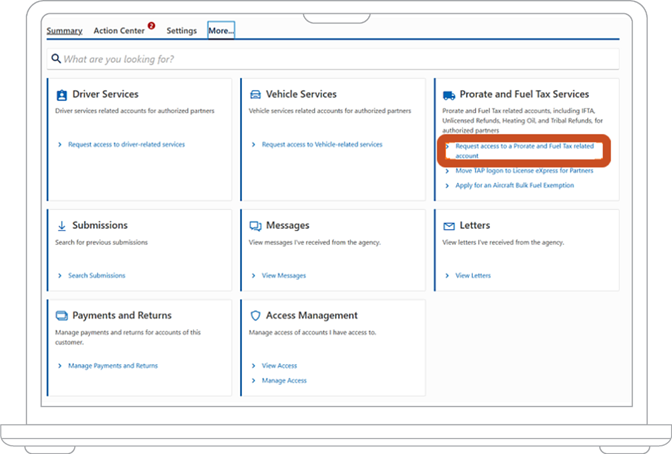The image size is (672, 454).
Task: Click chevron beside View Access
Action: coord(253,366)
